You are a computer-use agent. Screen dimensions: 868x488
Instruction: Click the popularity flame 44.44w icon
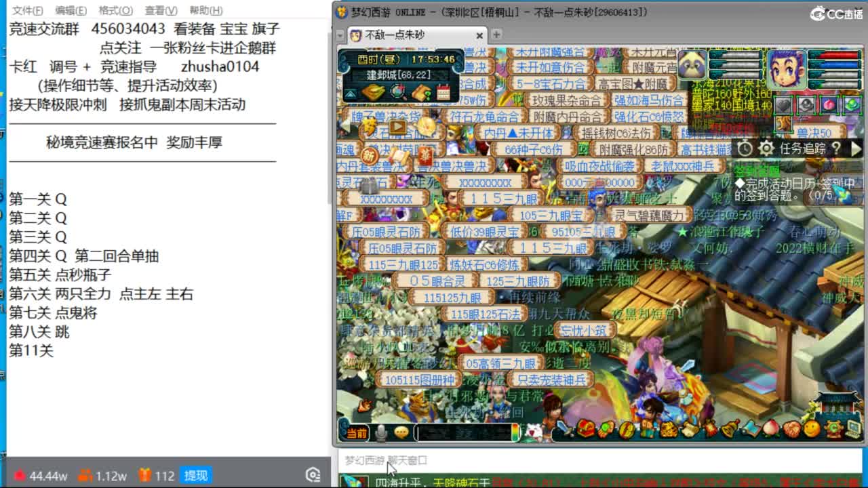(40, 476)
